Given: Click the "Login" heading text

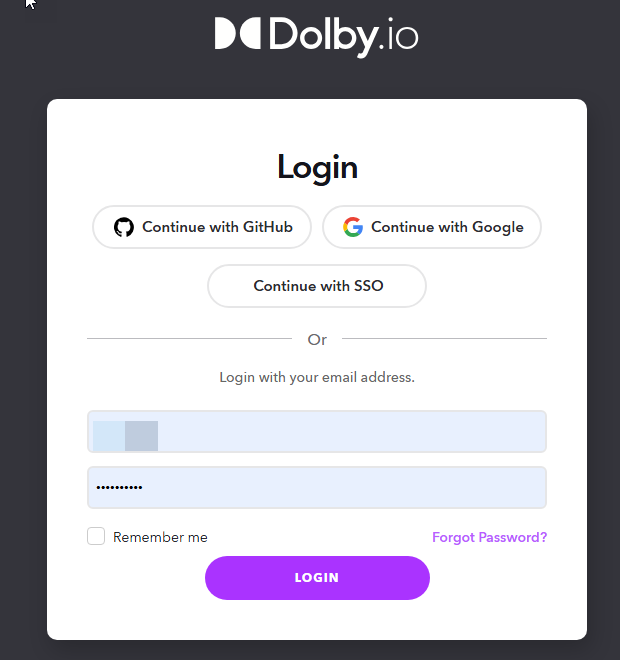Looking at the screenshot, I should pos(317,168).
